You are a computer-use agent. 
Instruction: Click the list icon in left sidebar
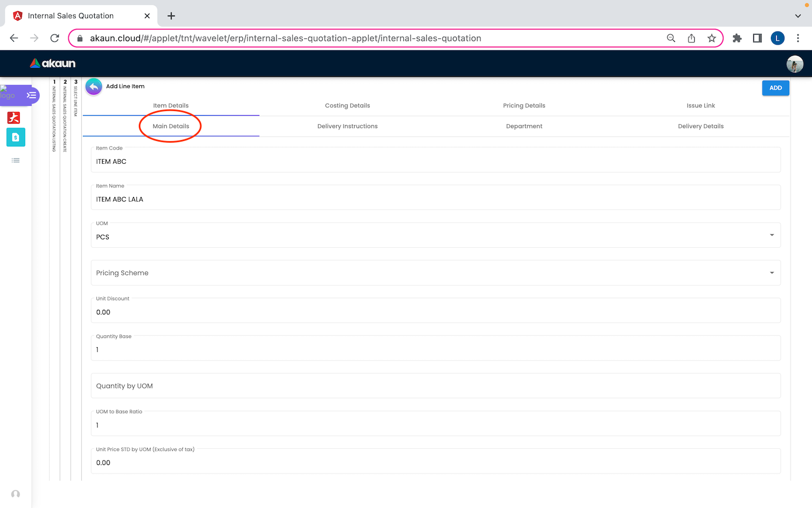tap(16, 160)
